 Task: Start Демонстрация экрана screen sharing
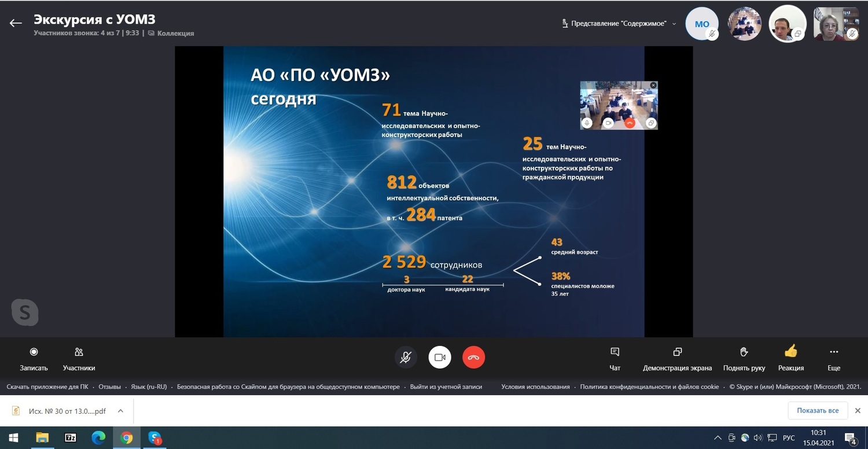point(678,359)
